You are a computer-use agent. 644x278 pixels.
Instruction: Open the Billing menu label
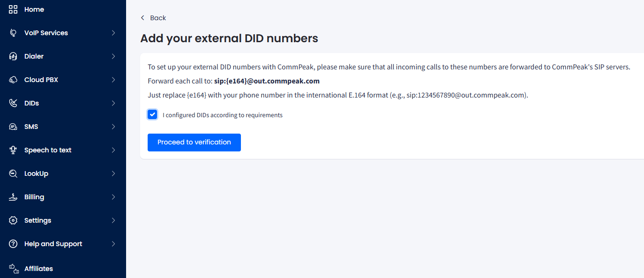(34, 197)
